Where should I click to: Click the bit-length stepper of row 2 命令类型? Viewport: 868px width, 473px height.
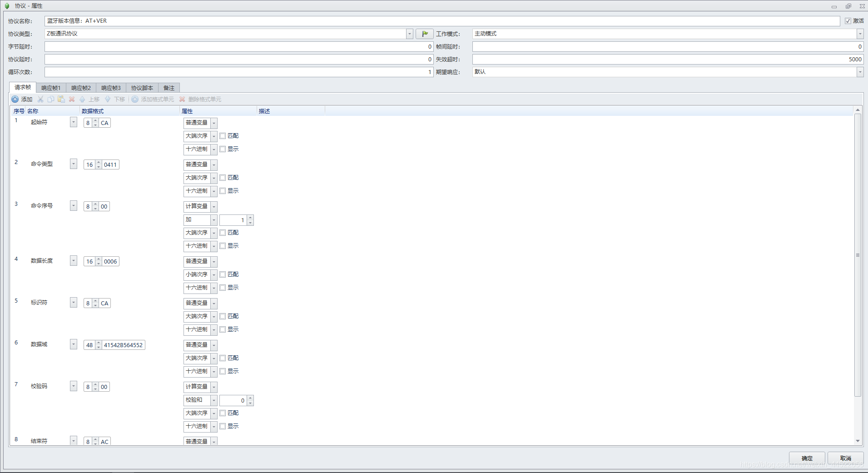click(x=99, y=164)
